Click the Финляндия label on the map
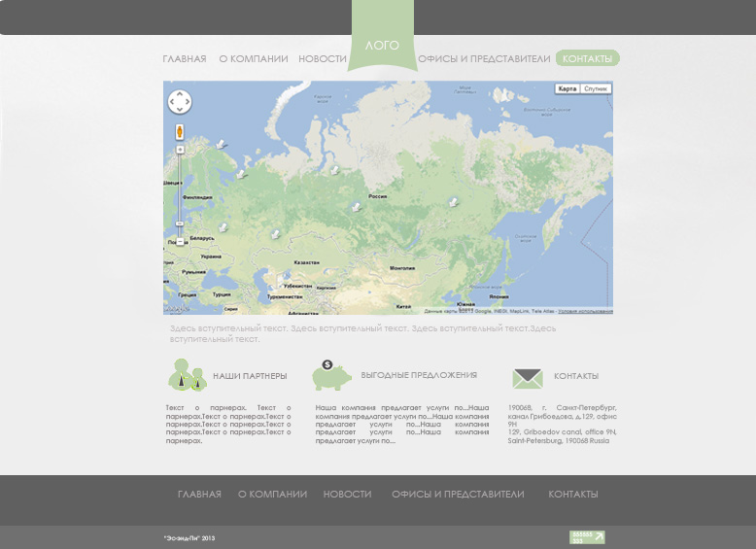 [x=197, y=197]
